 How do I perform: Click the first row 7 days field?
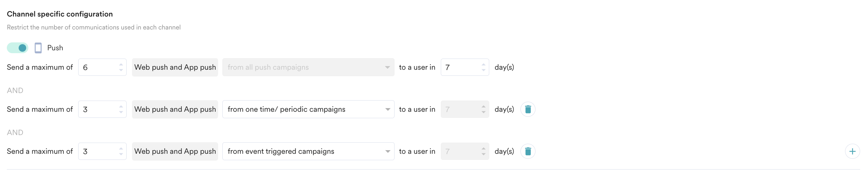click(465, 67)
